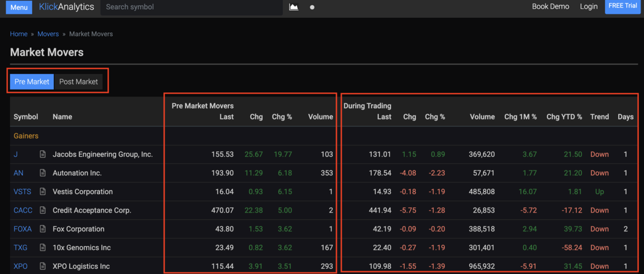Click Credit Acceptance last price 470.07

[223, 210]
